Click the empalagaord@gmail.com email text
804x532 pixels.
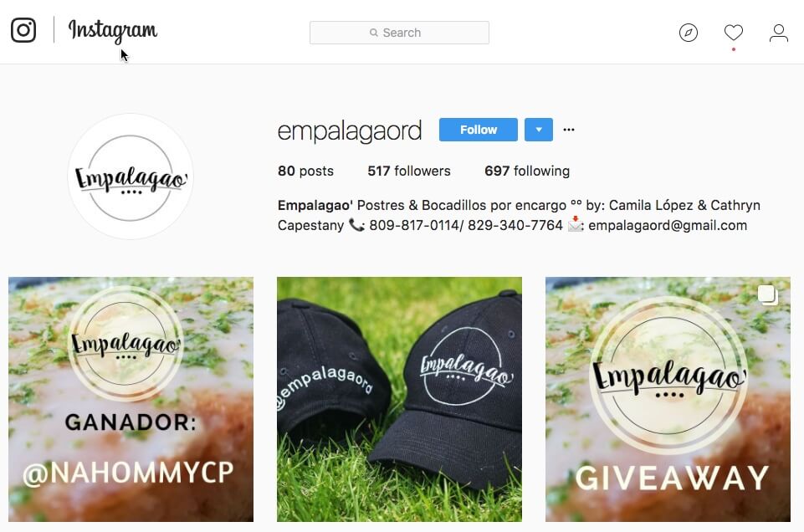pyautogui.click(x=668, y=226)
